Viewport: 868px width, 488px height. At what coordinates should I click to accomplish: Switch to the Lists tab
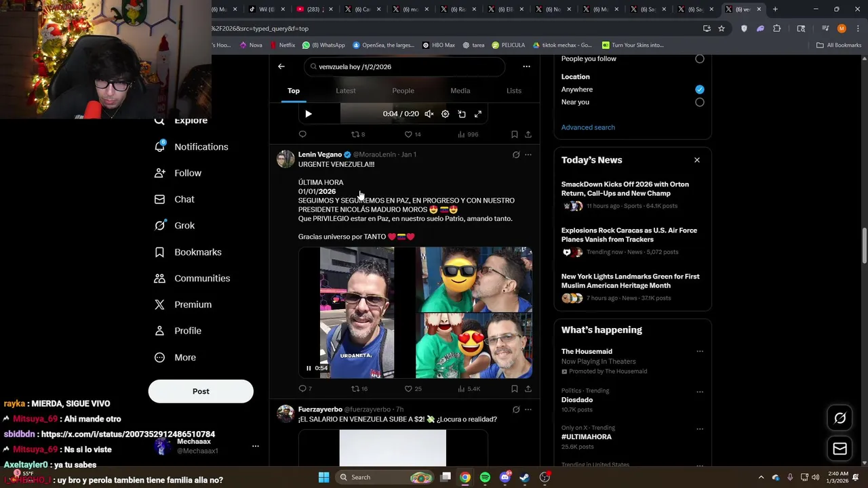pos(514,91)
